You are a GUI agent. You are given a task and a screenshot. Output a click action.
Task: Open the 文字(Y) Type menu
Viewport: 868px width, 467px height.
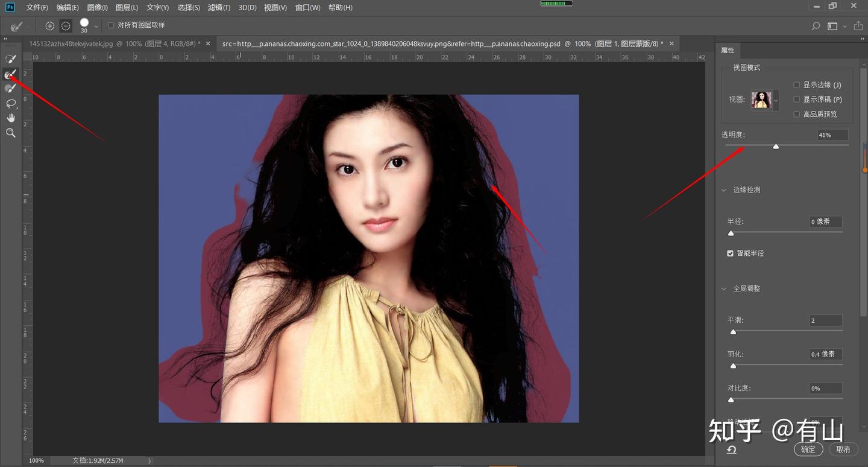158,8
